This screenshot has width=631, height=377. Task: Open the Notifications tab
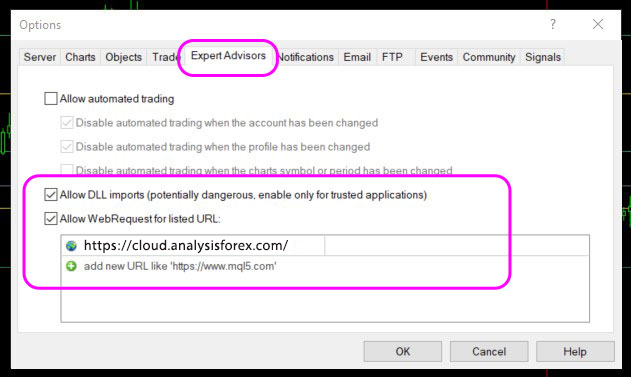coord(306,57)
